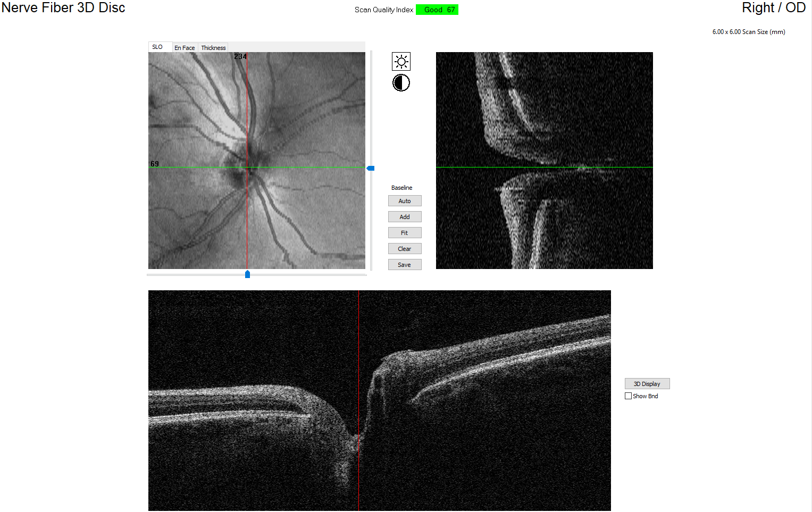Click the horizontal B-scan image at bottom
Image resolution: width=812 pixels, height=512 pixels.
pos(380,400)
